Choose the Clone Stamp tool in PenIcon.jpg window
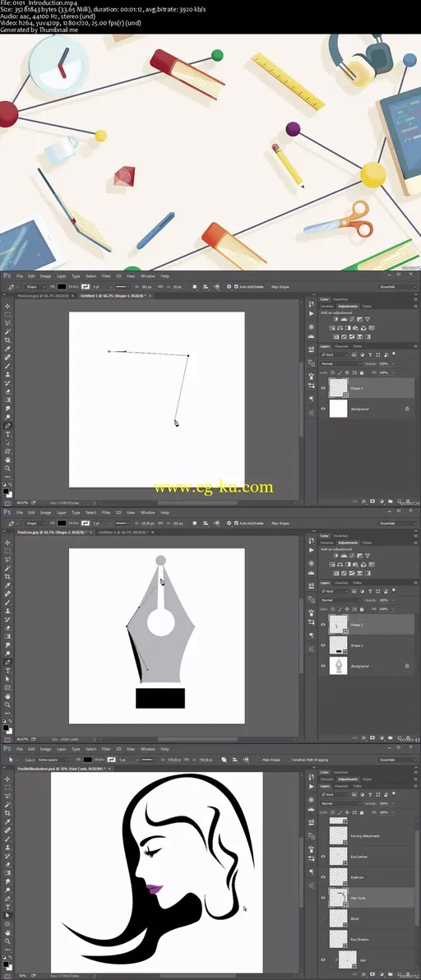The width and height of the screenshot is (421, 980). coord(7,611)
